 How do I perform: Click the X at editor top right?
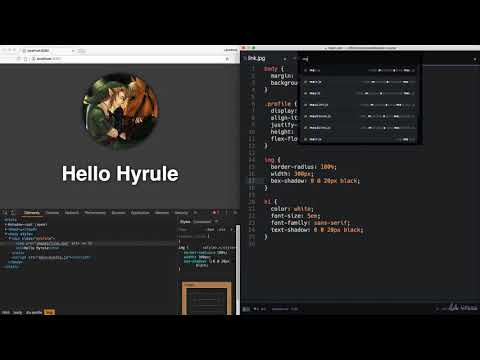(x=475, y=59)
